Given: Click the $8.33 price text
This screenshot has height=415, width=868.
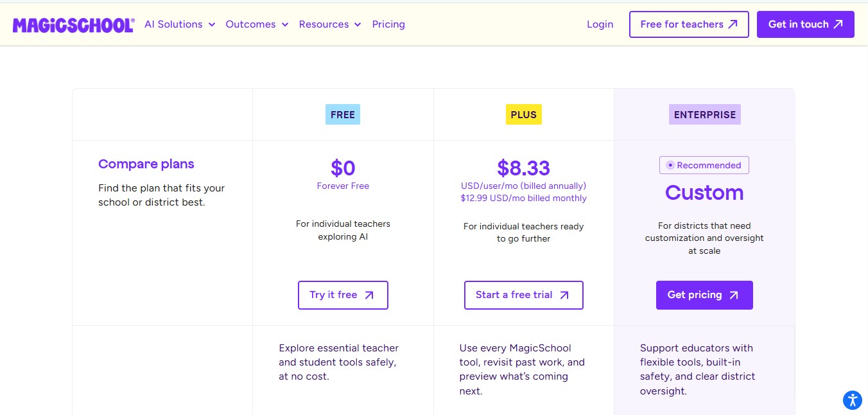Looking at the screenshot, I should [523, 168].
